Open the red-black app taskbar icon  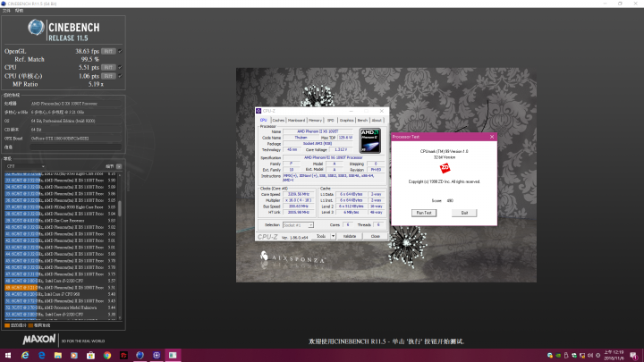[123, 356]
